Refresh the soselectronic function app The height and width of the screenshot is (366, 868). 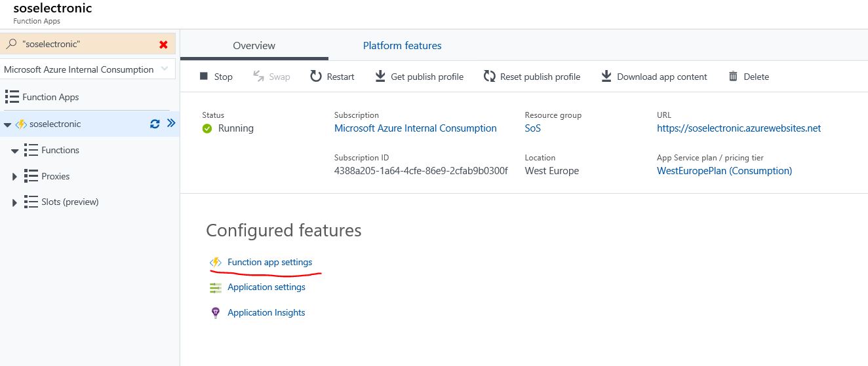tap(155, 124)
